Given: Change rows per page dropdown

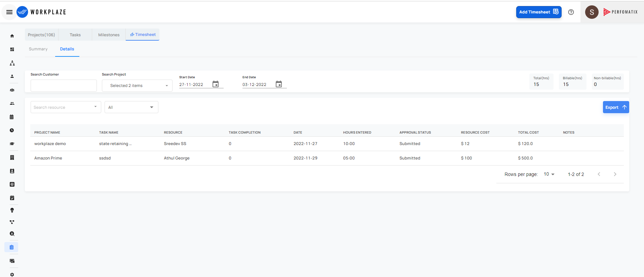Looking at the screenshot, I should tap(549, 174).
